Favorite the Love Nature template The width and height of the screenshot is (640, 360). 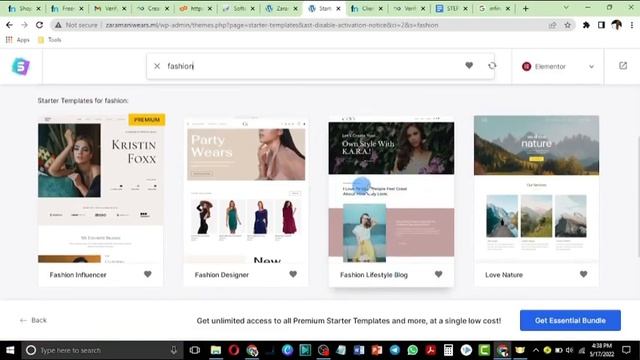tap(584, 274)
